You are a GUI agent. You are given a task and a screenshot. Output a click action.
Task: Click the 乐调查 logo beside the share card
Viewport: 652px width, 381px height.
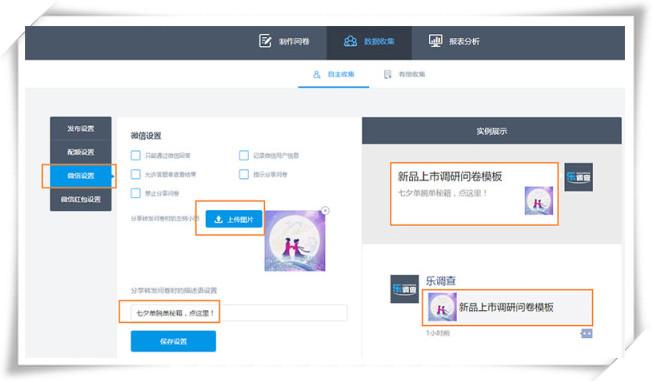[578, 177]
